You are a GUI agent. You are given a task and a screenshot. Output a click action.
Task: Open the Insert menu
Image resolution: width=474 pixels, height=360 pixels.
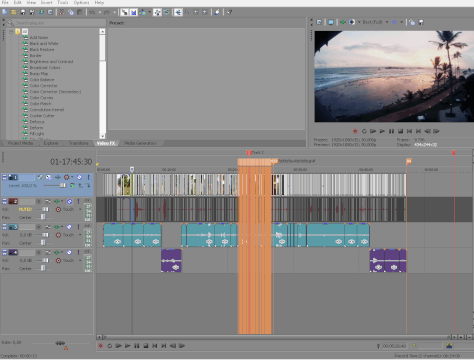[x=46, y=2]
